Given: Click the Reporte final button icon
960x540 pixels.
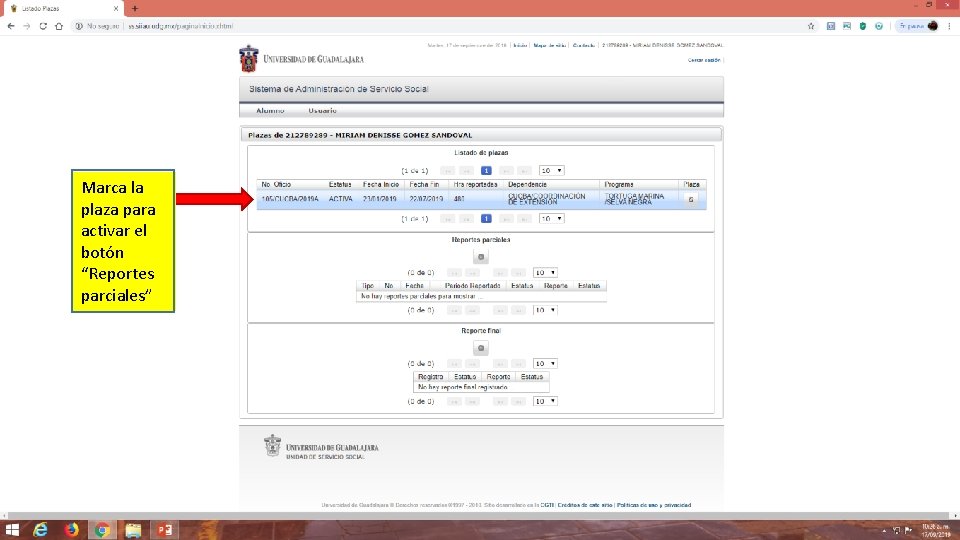Looking at the screenshot, I should tap(481, 348).
